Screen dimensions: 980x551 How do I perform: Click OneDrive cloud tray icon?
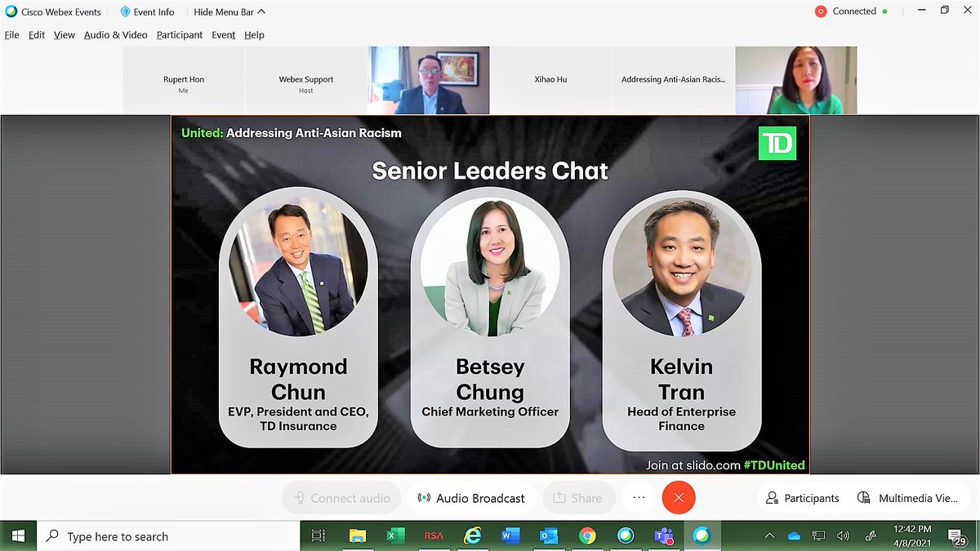click(x=794, y=536)
